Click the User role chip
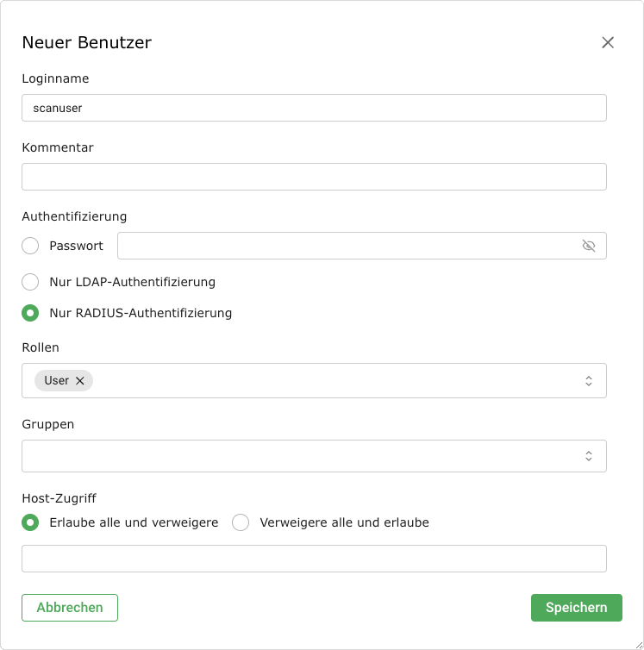The image size is (644, 650). click(x=56, y=381)
